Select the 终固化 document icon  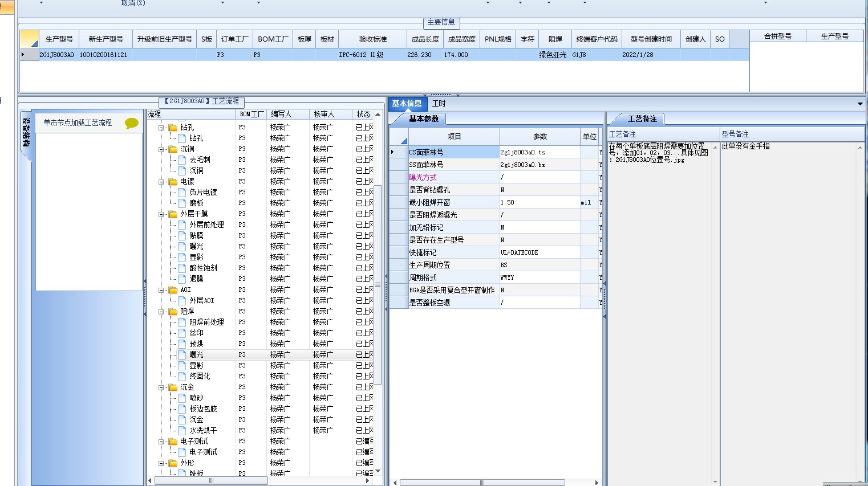pyautogui.click(x=182, y=376)
